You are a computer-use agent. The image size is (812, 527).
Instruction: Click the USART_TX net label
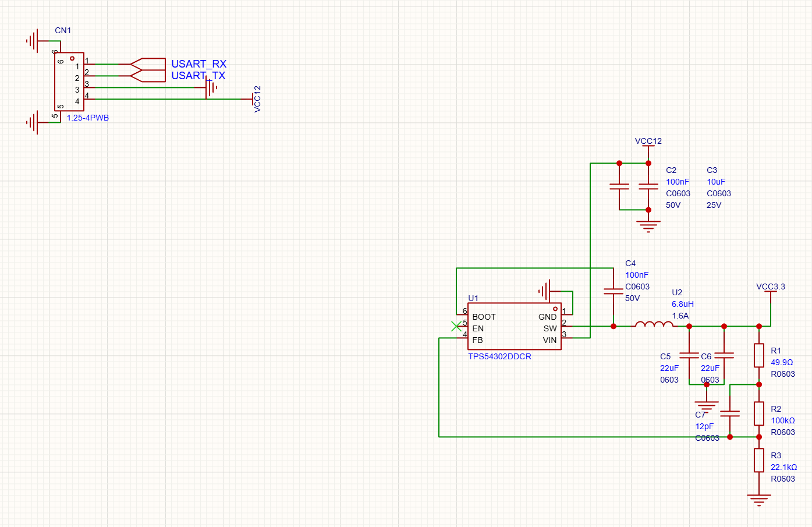[198, 76]
